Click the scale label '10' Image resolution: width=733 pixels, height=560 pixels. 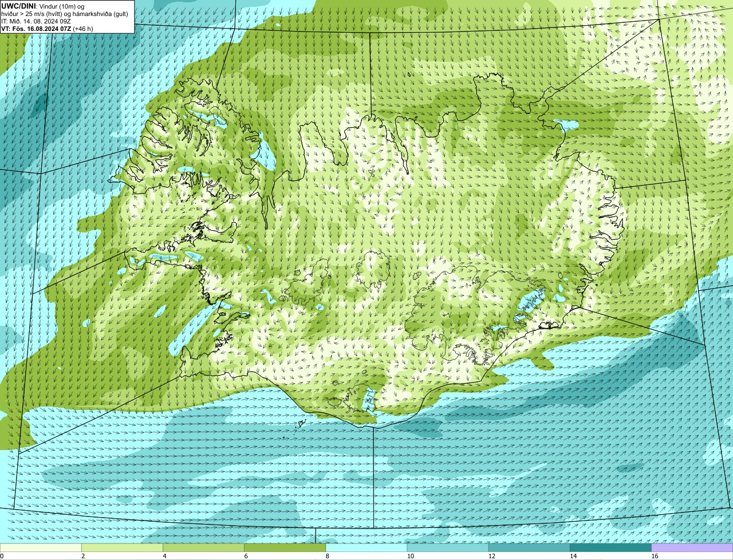click(411, 556)
